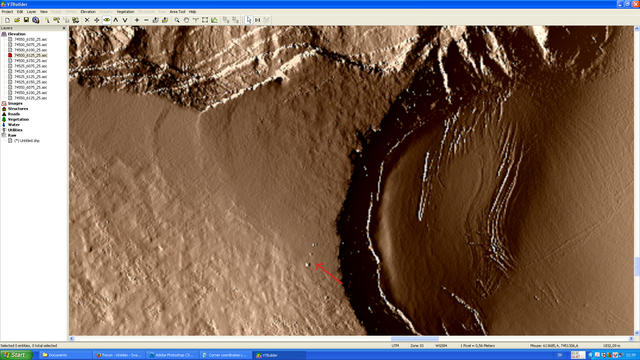This screenshot has height=360, width=640.
Task: Click the Save Project disk icon
Action: click(26, 20)
